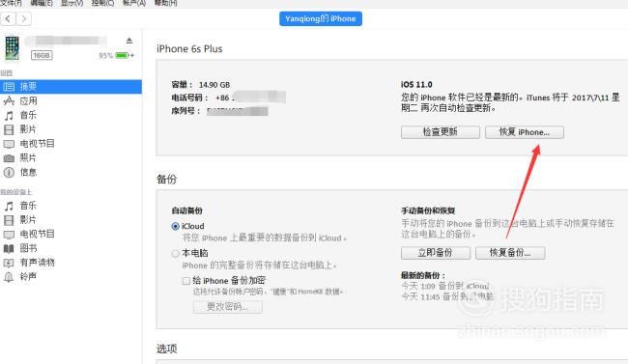Select the 本电脑 backup radio button
Viewport: 628px width, 364px height.
point(176,254)
